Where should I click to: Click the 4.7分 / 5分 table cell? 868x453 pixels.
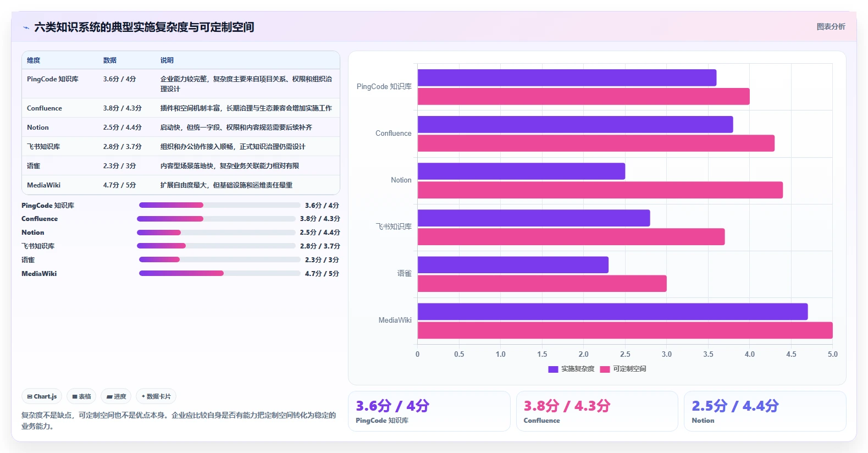[x=119, y=185]
